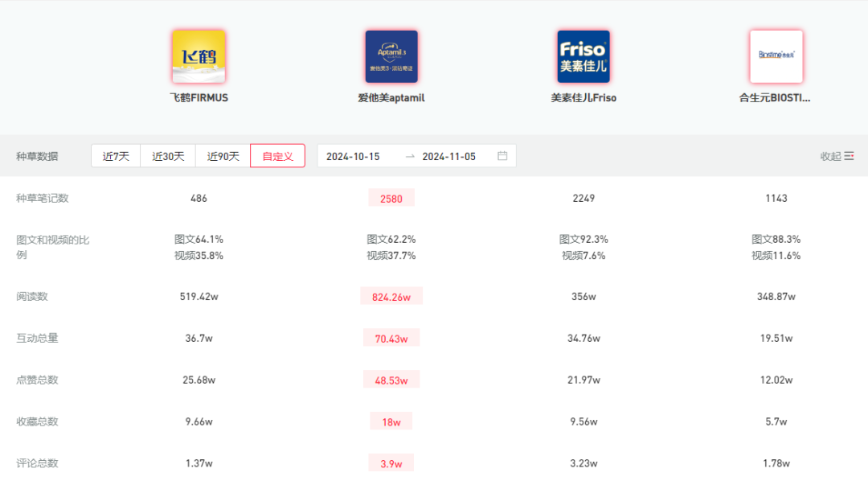Click the 21.97w likes value
The height and width of the screenshot is (481, 868).
(583, 380)
